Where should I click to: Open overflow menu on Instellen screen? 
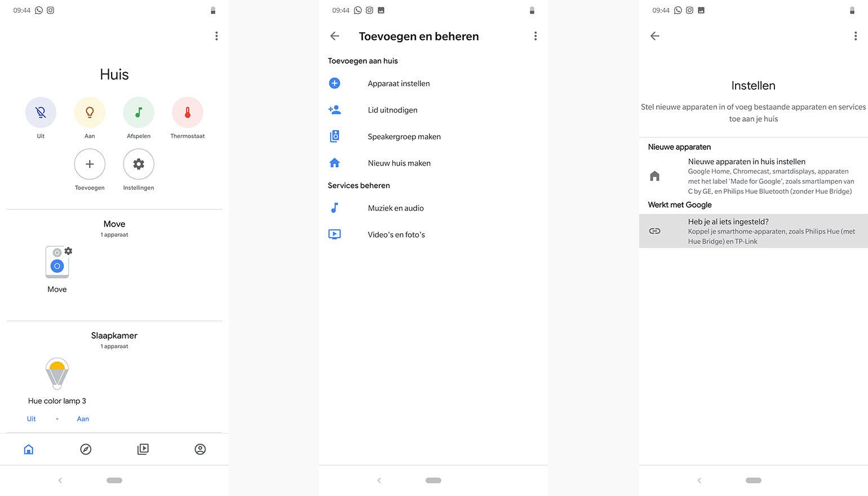856,36
